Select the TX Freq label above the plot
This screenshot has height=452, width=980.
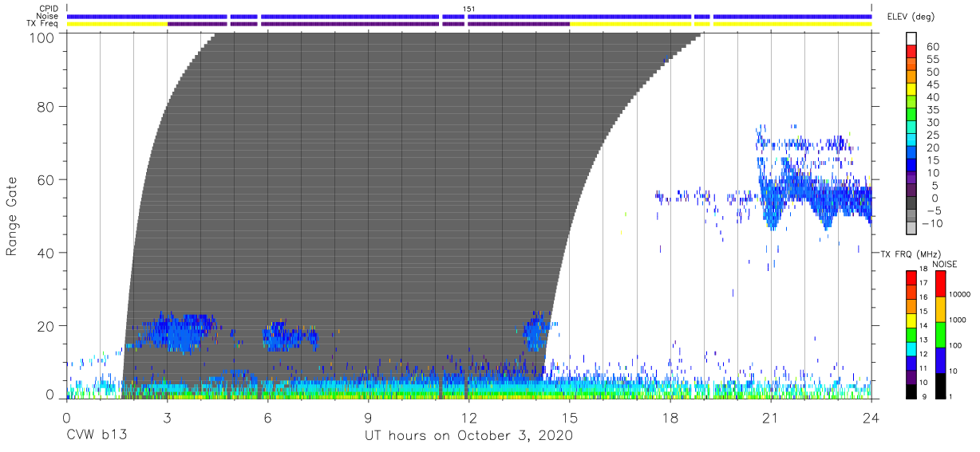[x=43, y=24]
